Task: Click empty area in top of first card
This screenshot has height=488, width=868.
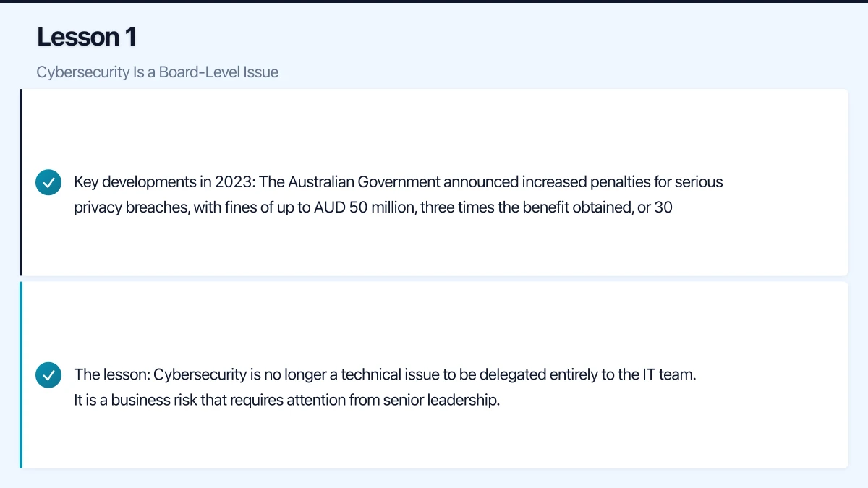Action: tap(434, 123)
